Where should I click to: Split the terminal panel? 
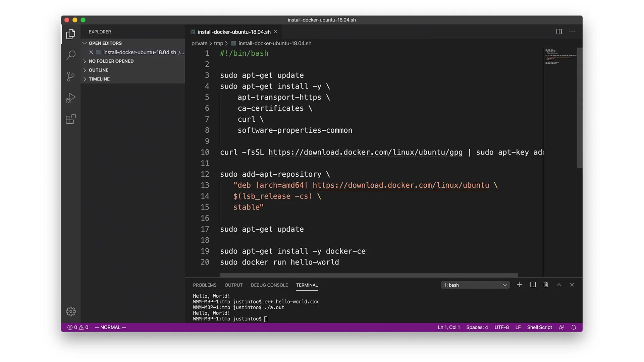point(533,285)
